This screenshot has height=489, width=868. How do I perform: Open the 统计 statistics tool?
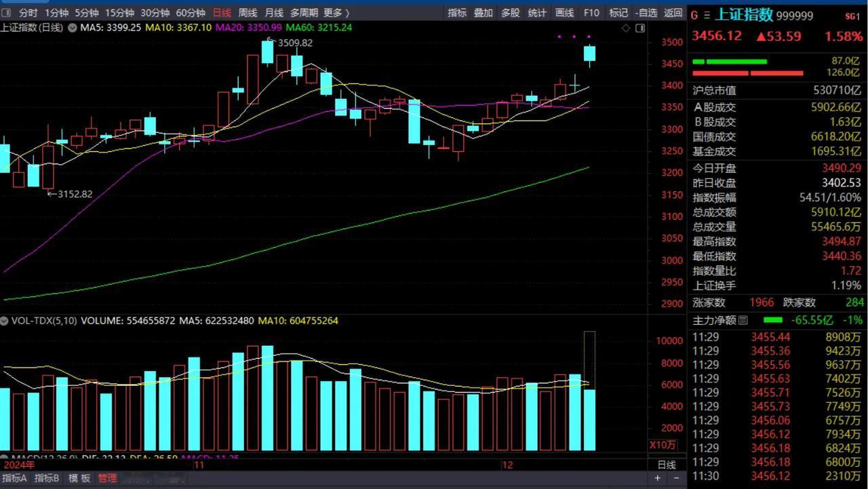(x=537, y=13)
